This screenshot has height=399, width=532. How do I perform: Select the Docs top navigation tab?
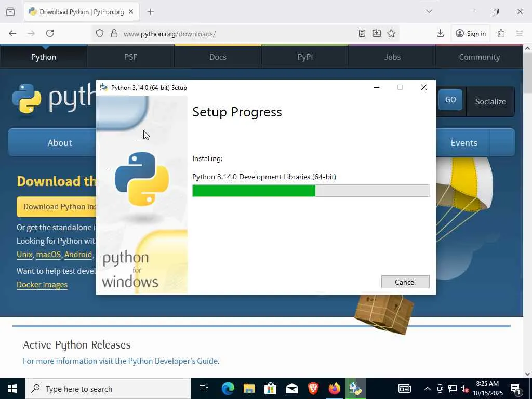(x=218, y=57)
